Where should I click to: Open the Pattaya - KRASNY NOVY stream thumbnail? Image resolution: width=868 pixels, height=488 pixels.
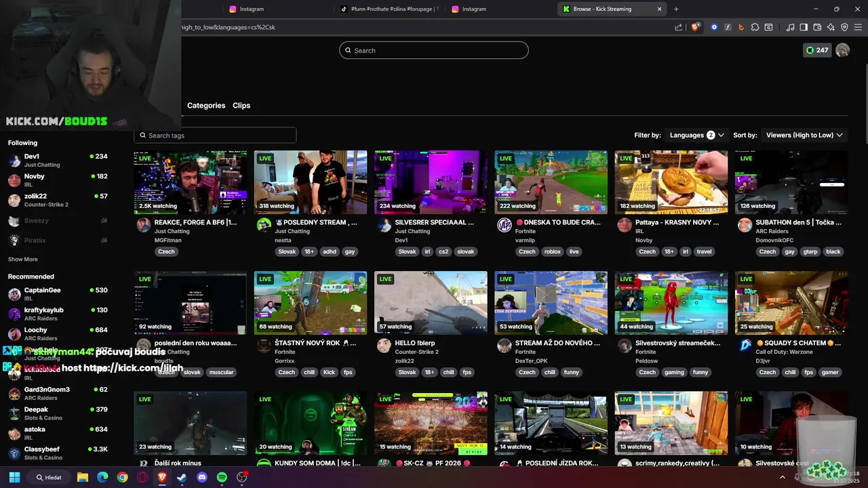click(x=671, y=182)
